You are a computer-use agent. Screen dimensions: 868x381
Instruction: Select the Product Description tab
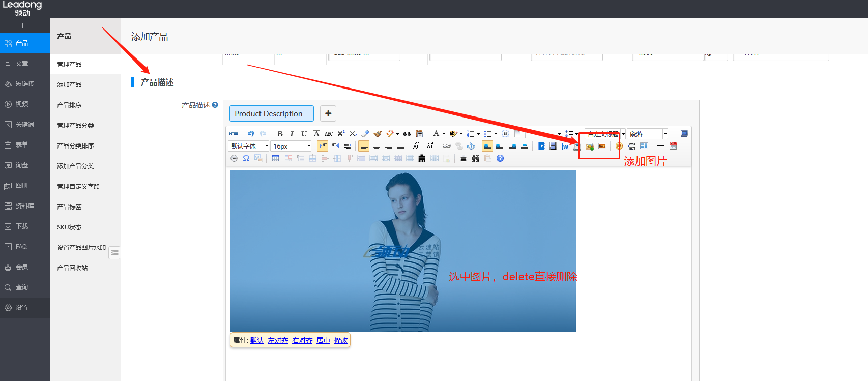271,113
